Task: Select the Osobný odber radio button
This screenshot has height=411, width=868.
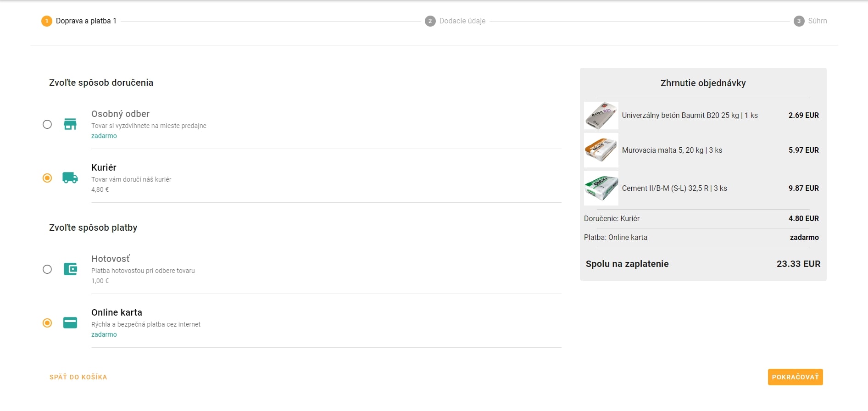Action: (x=47, y=124)
